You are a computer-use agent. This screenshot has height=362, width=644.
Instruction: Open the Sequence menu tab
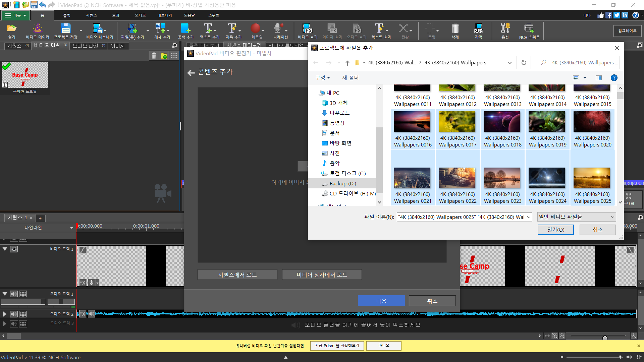91,15
